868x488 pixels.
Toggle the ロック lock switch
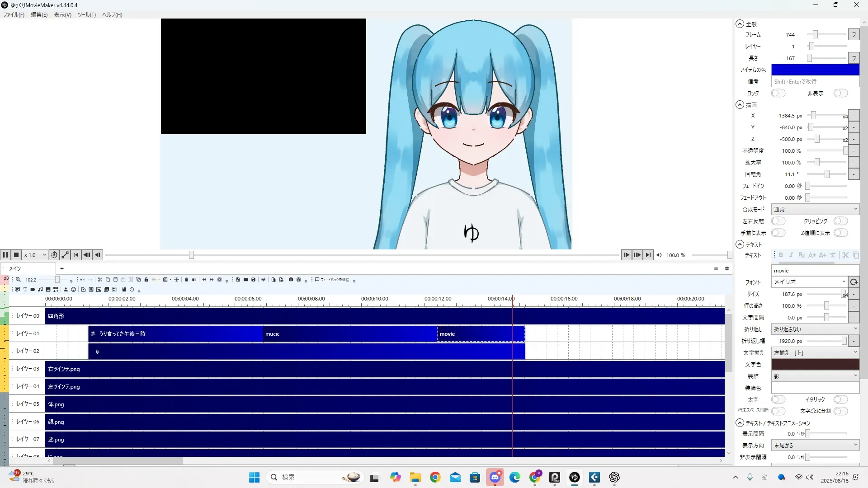(778, 94)
